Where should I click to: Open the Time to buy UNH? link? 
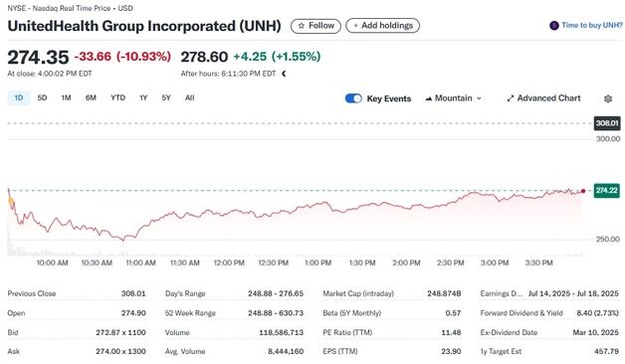[591, 26]
